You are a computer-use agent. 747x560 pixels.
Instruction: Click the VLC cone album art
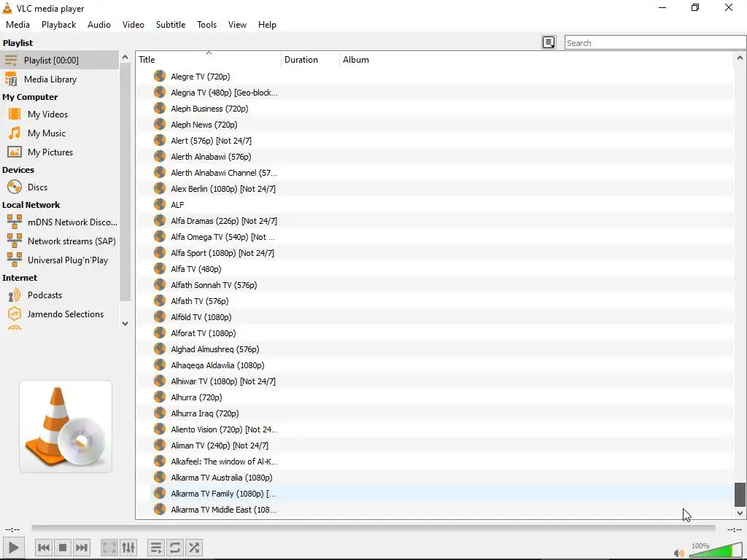[x=66, y=427]
